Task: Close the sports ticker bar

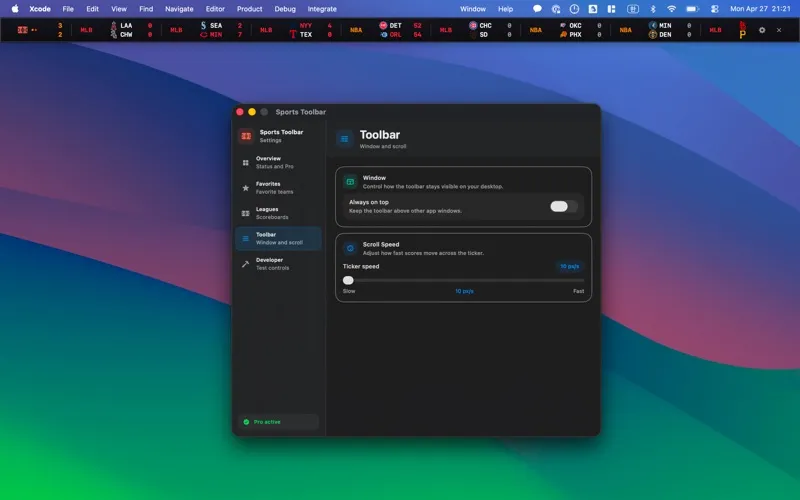Action: (779, 30)
